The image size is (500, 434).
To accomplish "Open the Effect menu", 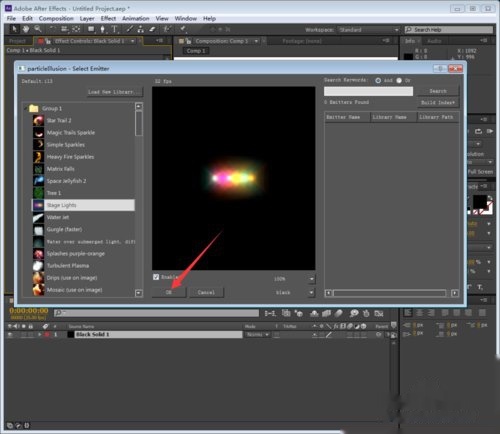I will (x=108, y=19).
